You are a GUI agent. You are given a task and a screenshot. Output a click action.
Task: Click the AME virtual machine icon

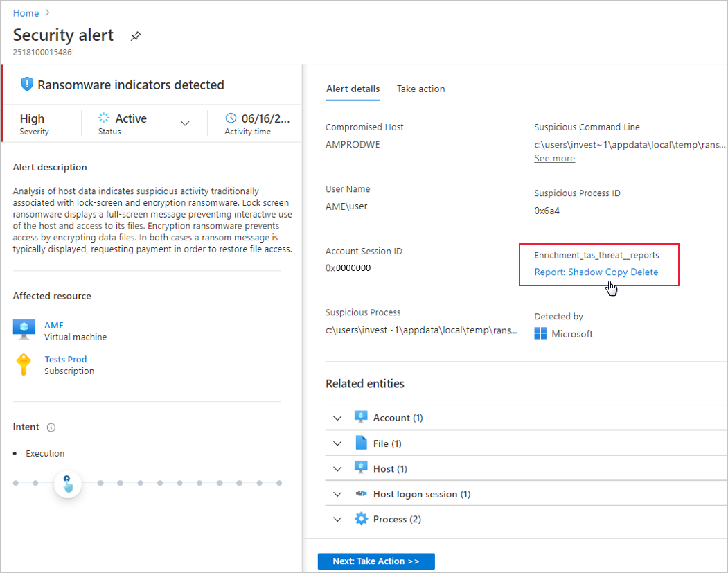(x=24, y=330)
